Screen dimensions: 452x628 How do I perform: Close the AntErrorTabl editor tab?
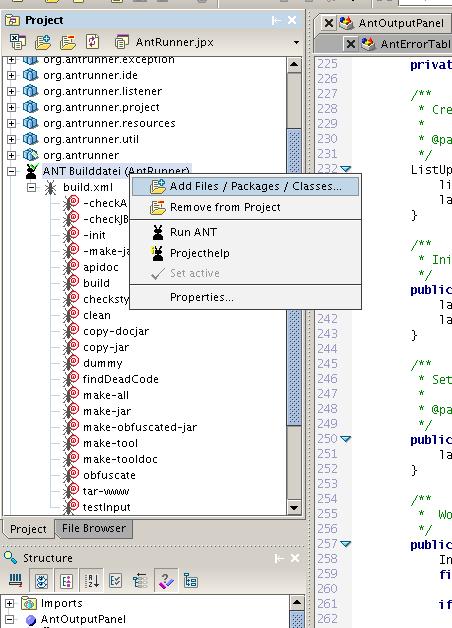(350, 44)
